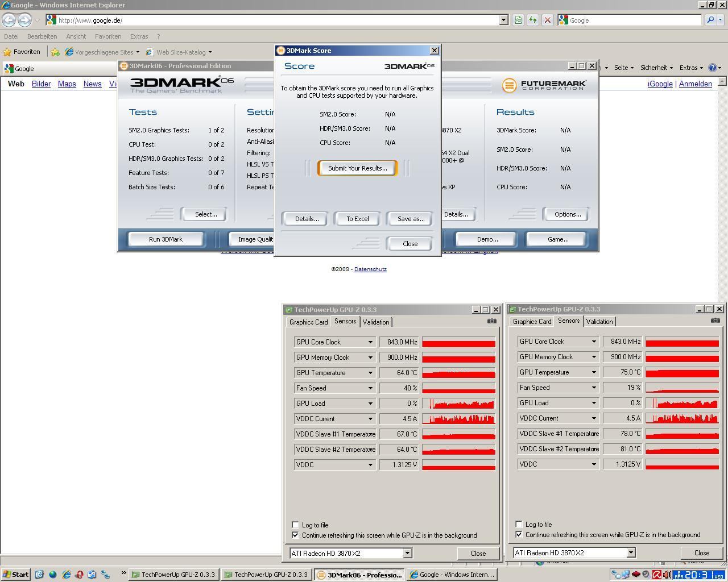
Task: Click the Demo button in 3DMark06
Action: [x=487, y=239]
